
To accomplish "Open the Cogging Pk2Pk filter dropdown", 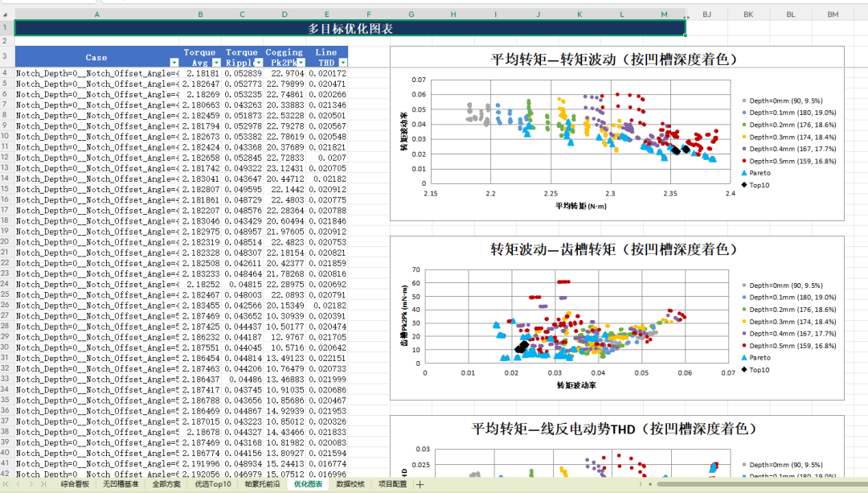I will 301,63.
